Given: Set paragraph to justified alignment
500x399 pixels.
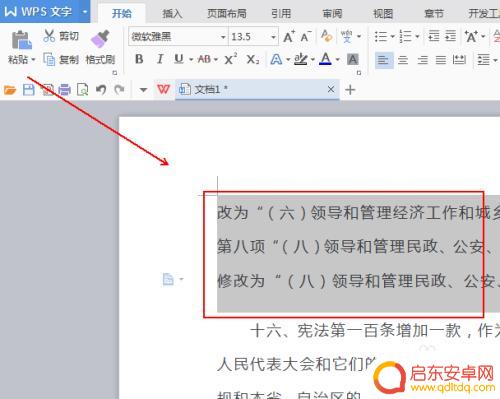Looking at the screenshot, I should pyautogui.click(x=441, y=60).
